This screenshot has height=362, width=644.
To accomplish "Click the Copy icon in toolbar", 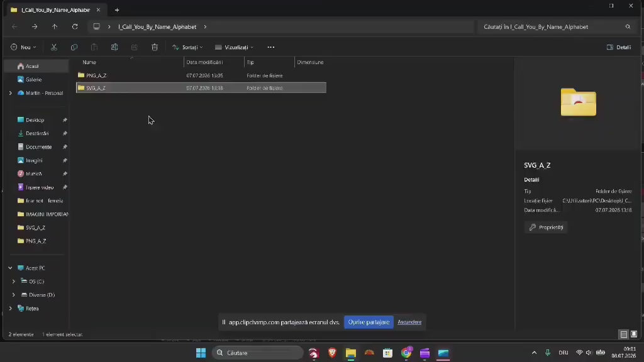I will tap(74, 47).
